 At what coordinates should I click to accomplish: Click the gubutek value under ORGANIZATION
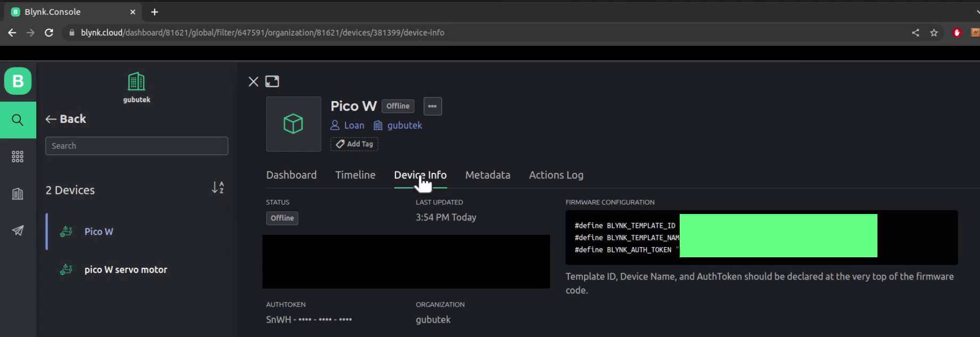pyautogui.click(x=433, y=319)
